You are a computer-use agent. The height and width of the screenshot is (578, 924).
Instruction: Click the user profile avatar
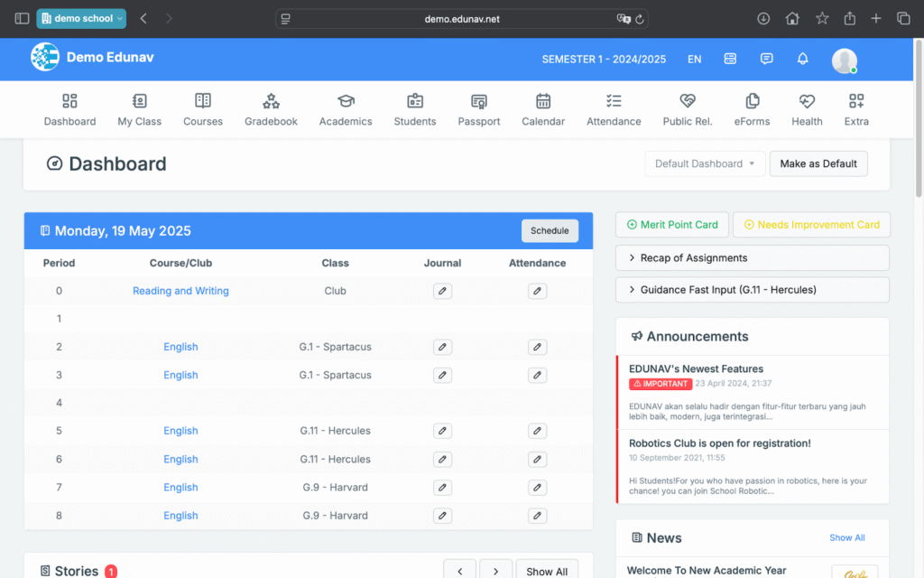pos(844,60)
